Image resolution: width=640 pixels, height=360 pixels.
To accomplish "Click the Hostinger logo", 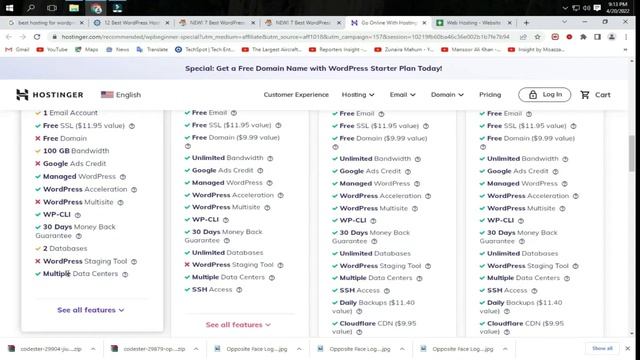I will pos(49,95).
